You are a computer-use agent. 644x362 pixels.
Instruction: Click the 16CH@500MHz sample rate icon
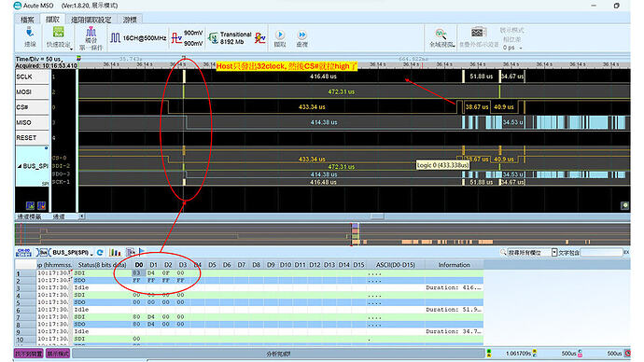coord(116,38)
